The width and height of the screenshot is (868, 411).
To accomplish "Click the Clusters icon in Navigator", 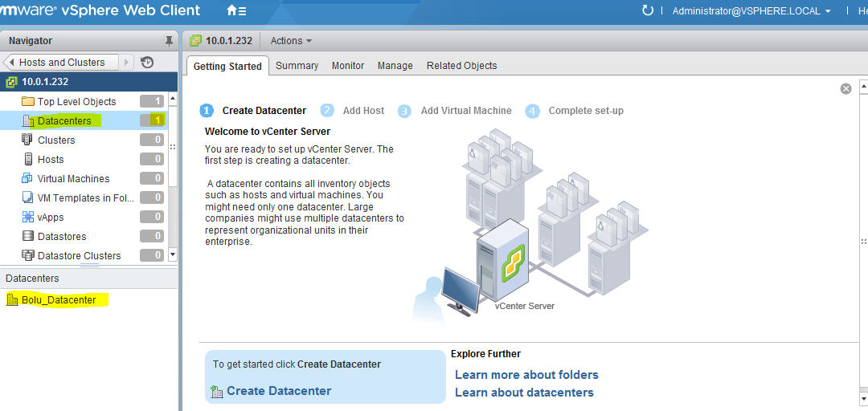I will [x=27, y=140].
